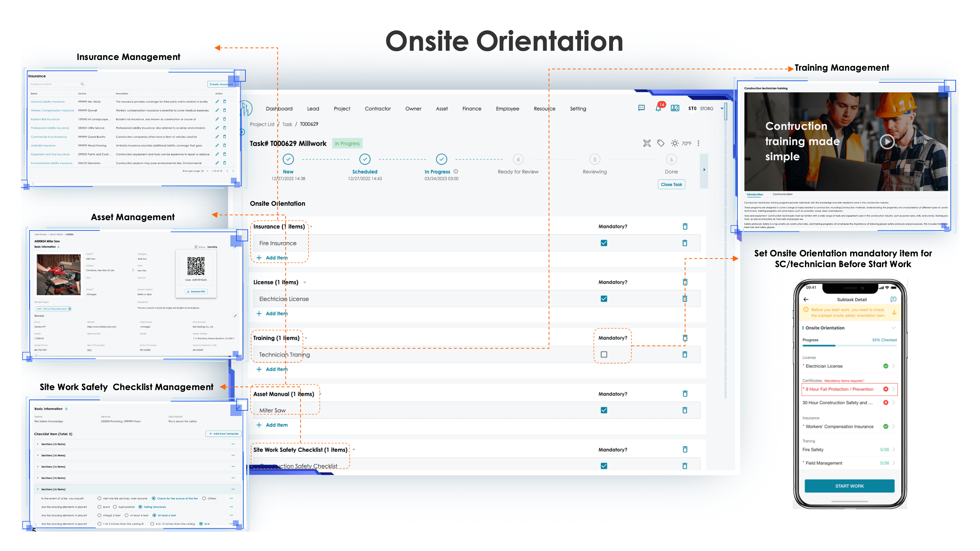Click the tag label icon

[x=661, y=143]
